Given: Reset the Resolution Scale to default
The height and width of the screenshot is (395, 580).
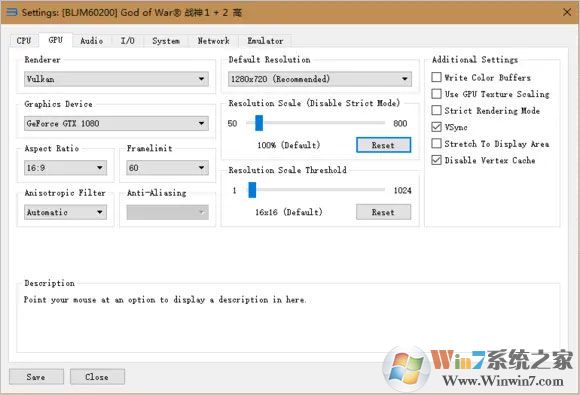Looking at the screenshot, I should click(383, 145).
